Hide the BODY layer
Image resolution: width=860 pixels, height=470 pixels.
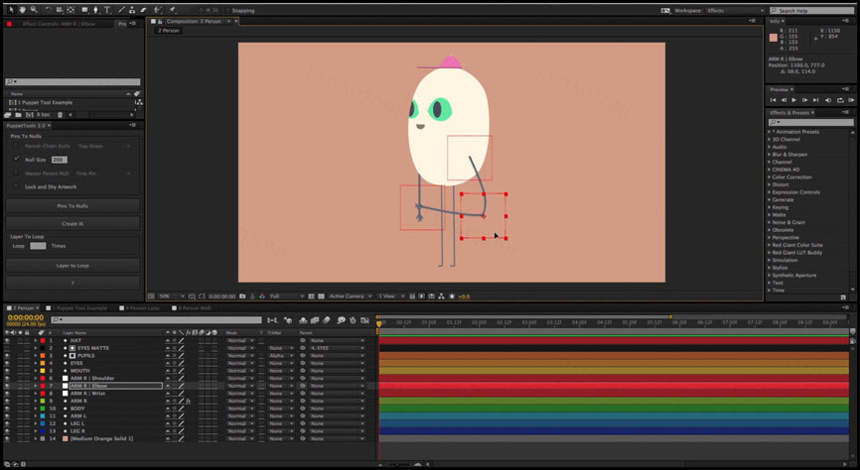point(7,409)
